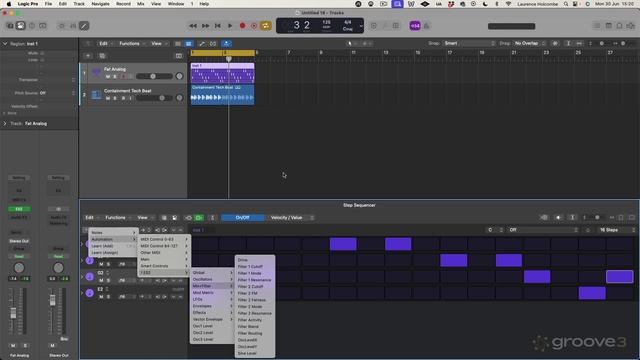Mute the Containment Tech Beat track
Viewport: 640px width, 360px height.
[x=108, y=98]
